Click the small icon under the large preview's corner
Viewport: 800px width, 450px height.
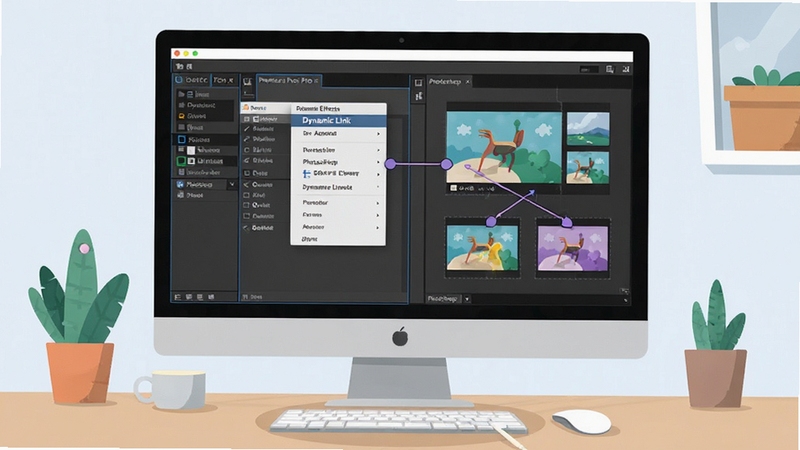pos(453,188)
